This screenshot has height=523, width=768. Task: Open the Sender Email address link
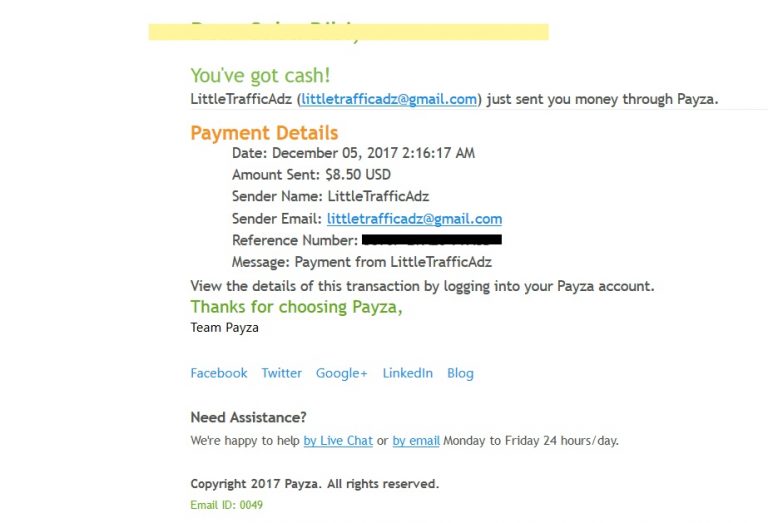414,219
